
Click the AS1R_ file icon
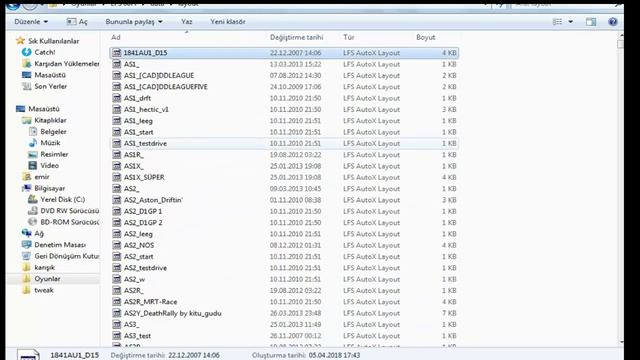coord(117,155)
